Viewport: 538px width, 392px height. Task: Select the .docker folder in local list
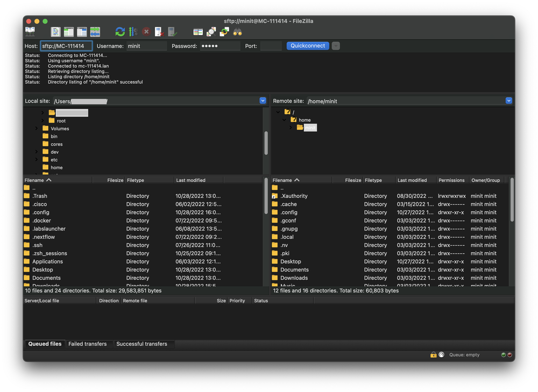[143, 220]
